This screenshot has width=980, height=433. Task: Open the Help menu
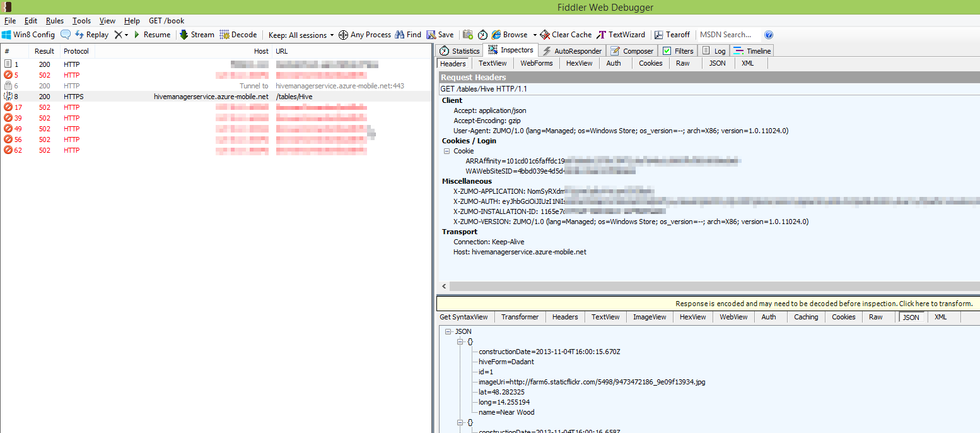click(132, 21)
